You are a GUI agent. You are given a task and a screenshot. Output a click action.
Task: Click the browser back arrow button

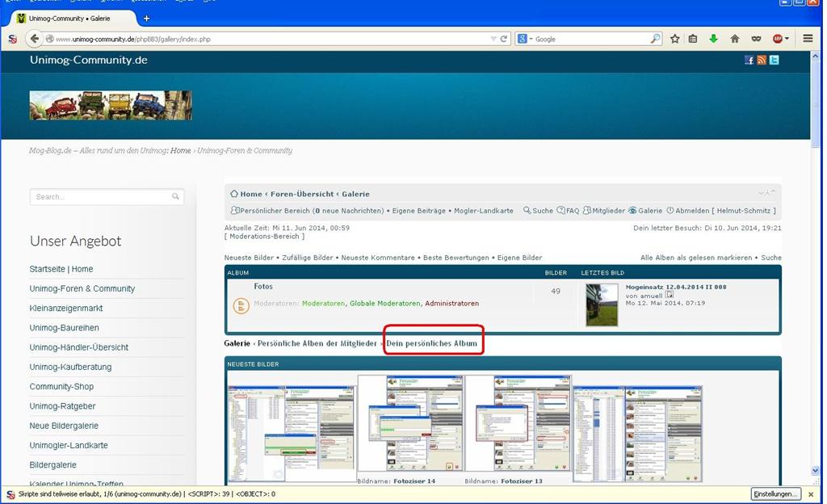point(34,39)
